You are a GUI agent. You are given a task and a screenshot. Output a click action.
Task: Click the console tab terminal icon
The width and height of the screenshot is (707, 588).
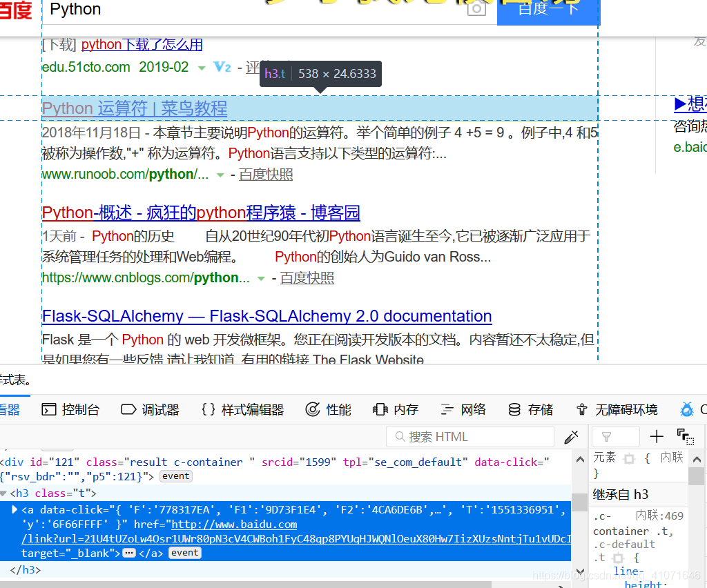pos(49,409)
